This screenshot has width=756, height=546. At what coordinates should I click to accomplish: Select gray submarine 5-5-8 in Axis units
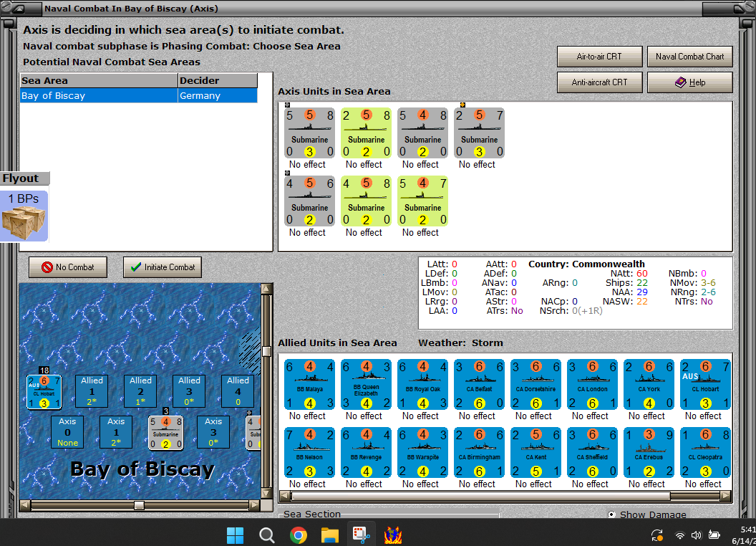pyautogui.click(x=310, y=133)
